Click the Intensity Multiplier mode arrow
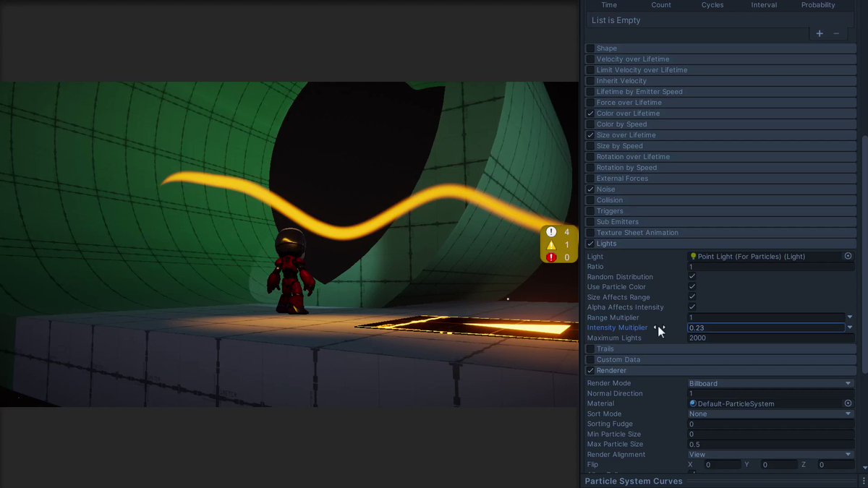This screenshot has height=488, width=868. 849,328
